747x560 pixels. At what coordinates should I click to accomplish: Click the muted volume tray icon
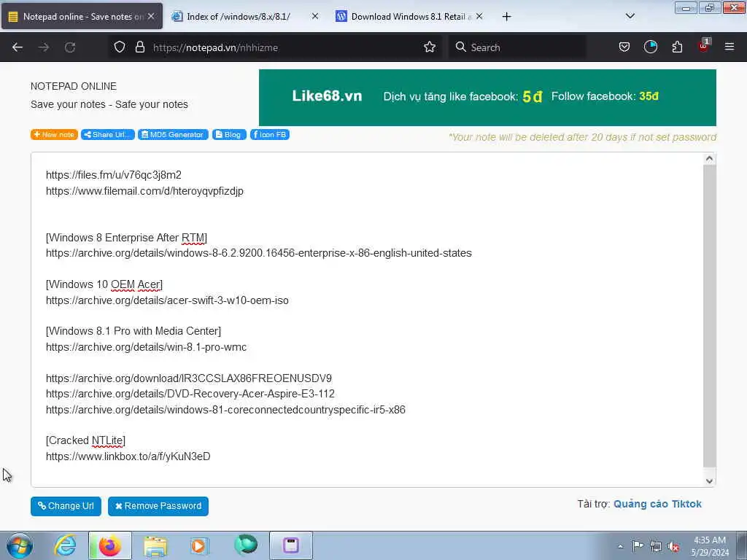[673, 546]
